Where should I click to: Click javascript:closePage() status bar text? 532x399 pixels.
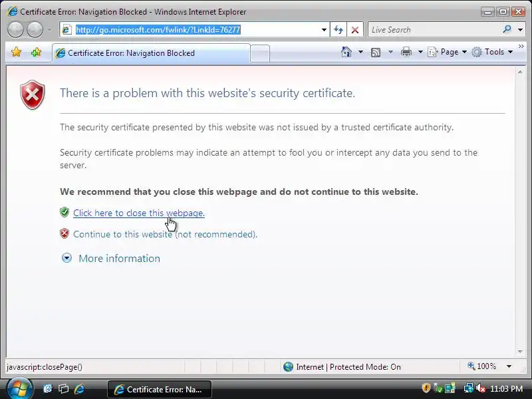click(x=45, y=367)
